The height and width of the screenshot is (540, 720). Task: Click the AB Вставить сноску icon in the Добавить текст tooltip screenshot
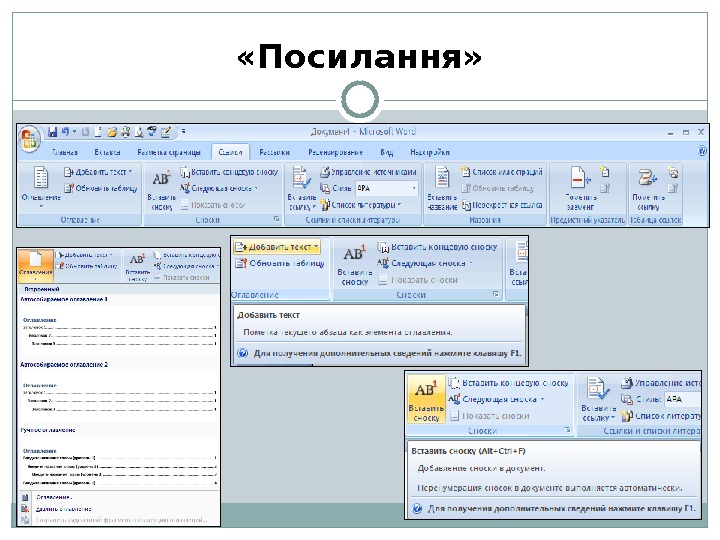354,253
